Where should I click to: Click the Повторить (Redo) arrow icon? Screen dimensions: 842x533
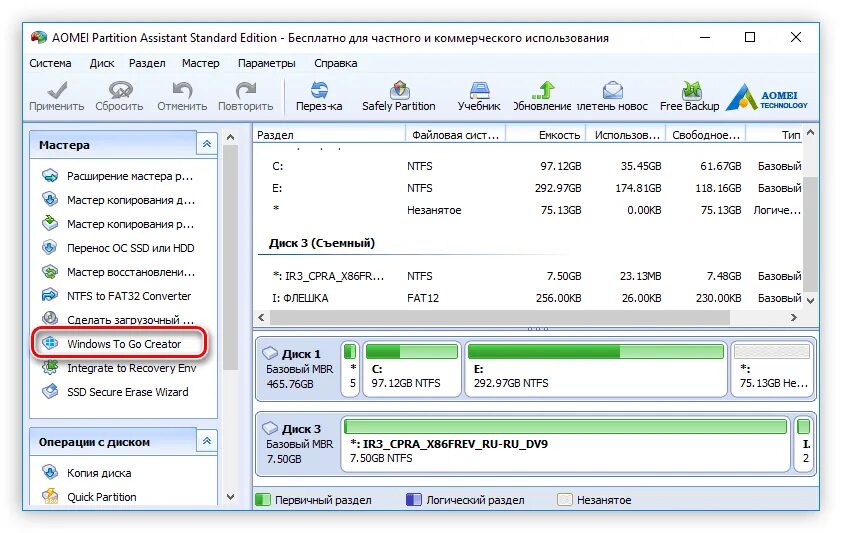pos(246,90)
